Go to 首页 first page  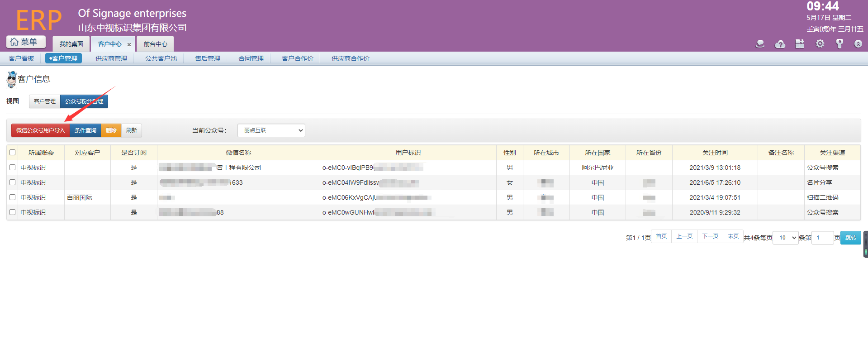(661, 236)
